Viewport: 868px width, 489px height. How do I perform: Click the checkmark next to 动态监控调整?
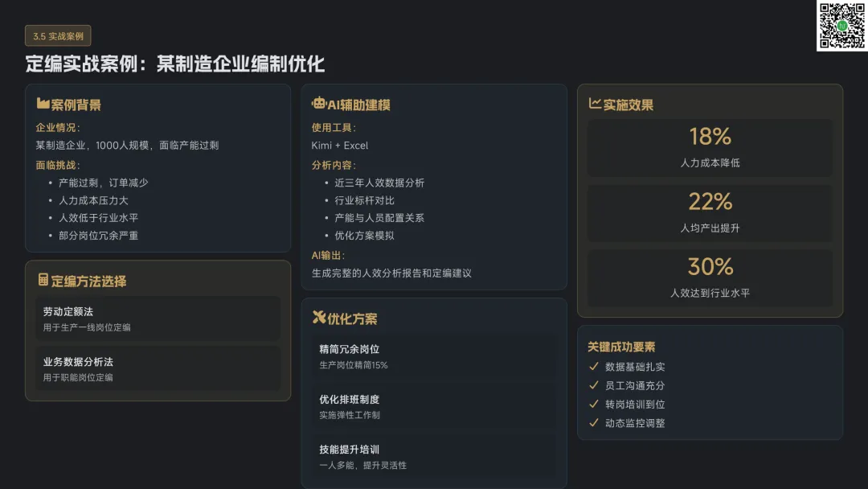pyautogui.click(x=594, y=422)
